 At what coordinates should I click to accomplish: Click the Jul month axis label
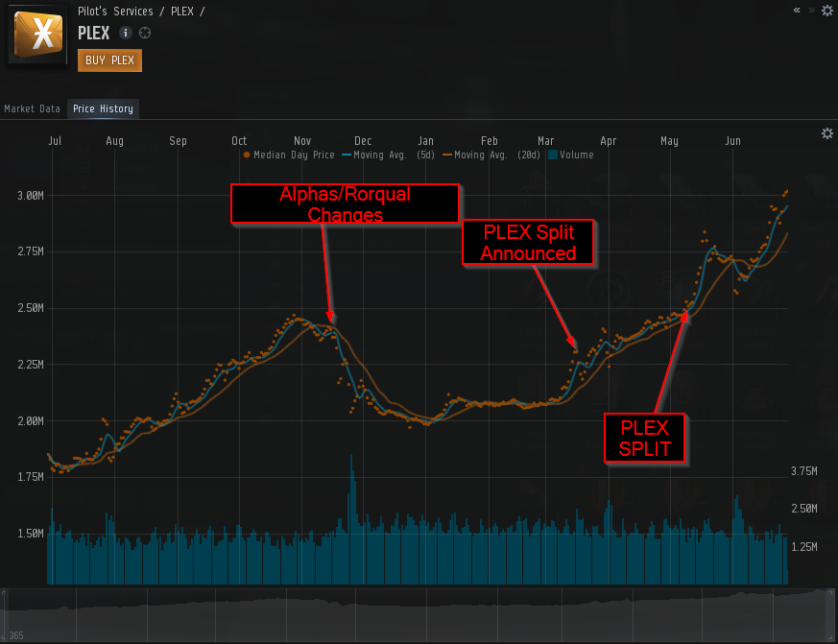click(55, 141)
